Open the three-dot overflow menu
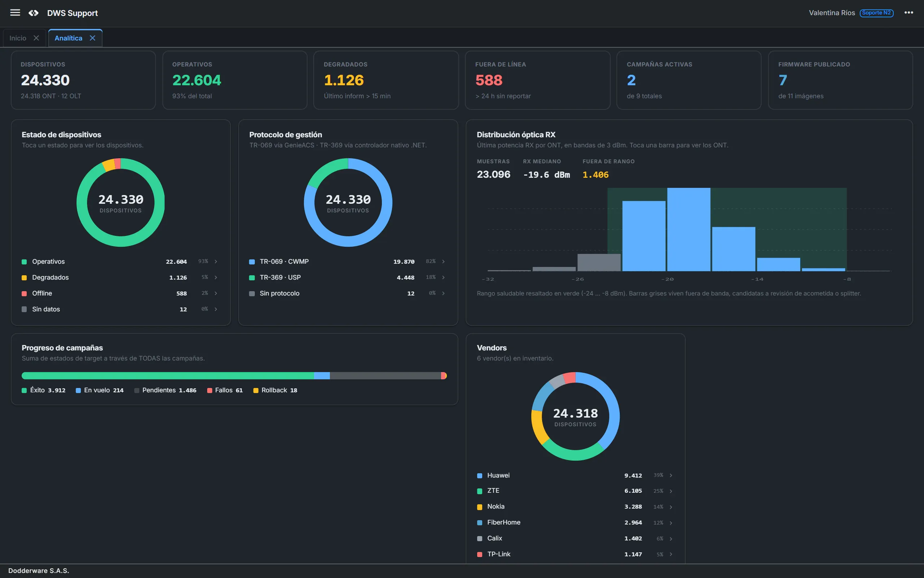This screenshot has width=924, height=578. click(x=909, y=13)
